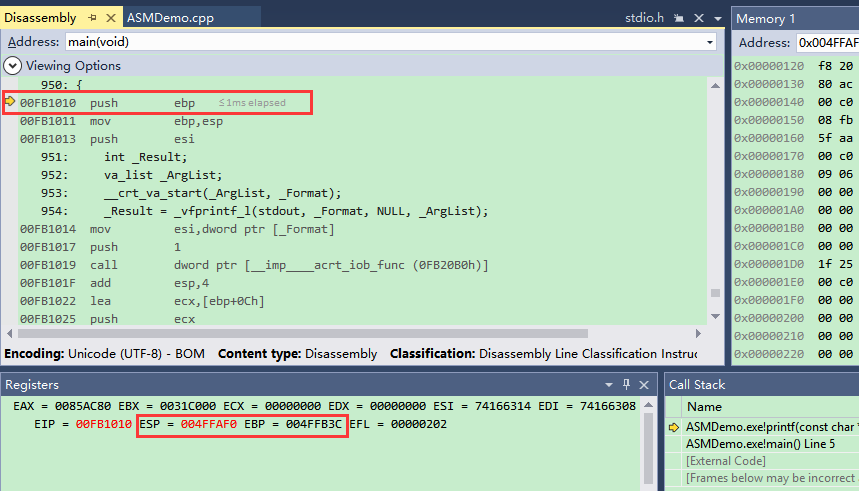Close the stdio.h preview tab

697,18
